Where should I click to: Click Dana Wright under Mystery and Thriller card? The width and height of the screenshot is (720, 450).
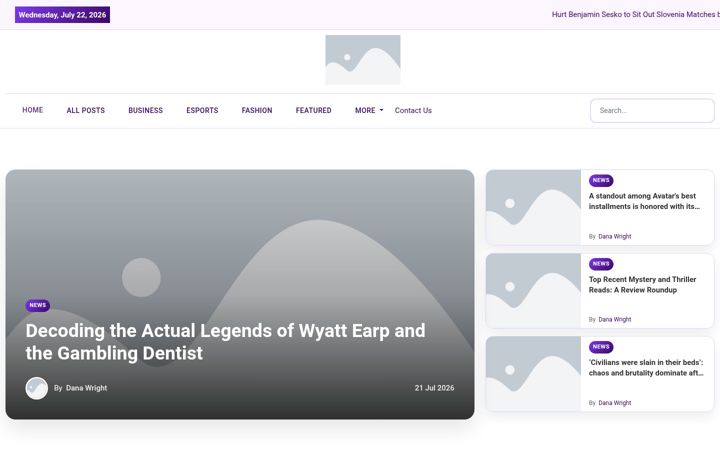615,320
